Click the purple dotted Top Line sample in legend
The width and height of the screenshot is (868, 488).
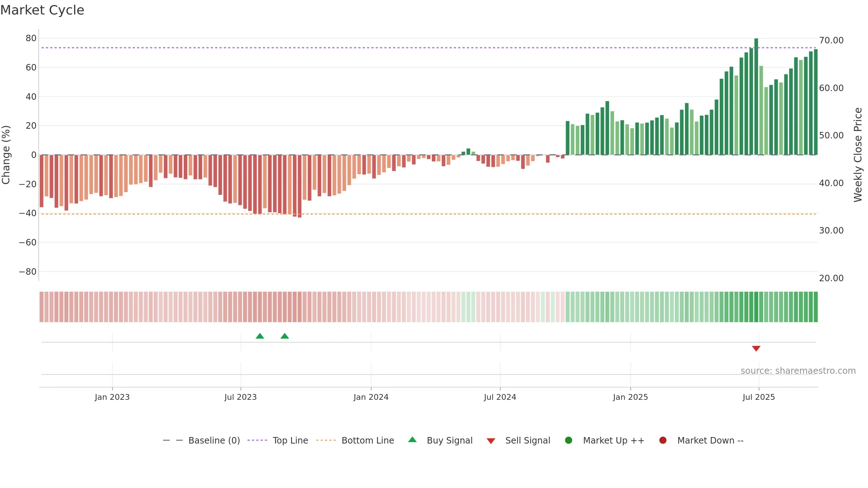pyautogui.click(x=257, y=440)
